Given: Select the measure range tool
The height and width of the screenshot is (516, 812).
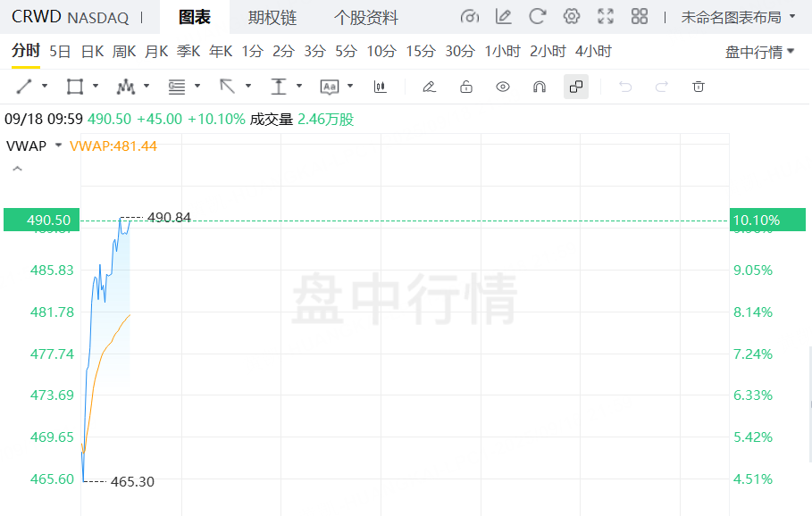Looking at the screenshot, I should 279,87.
